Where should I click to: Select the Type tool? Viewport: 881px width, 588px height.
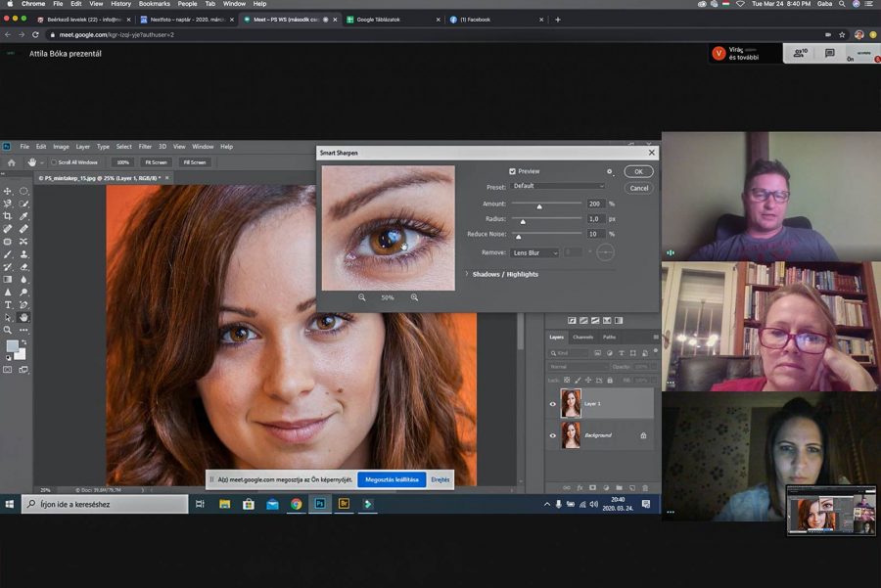[x=8, y=304]
